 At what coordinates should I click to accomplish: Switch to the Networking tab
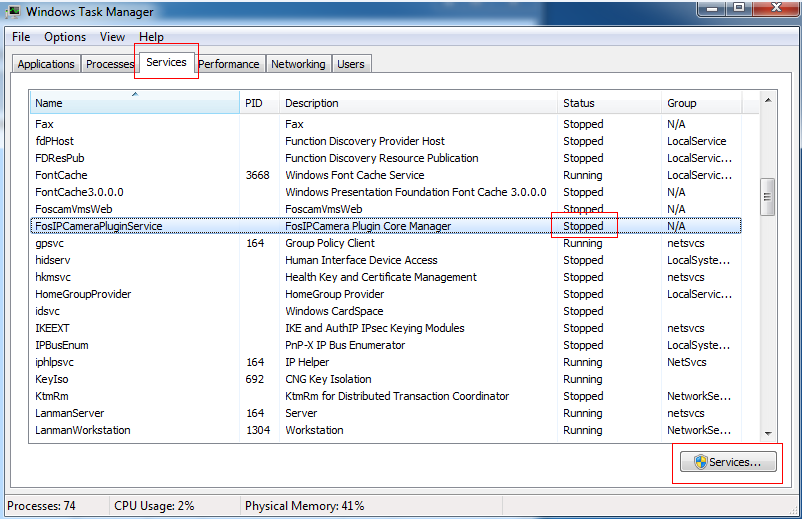click(298, 64)
